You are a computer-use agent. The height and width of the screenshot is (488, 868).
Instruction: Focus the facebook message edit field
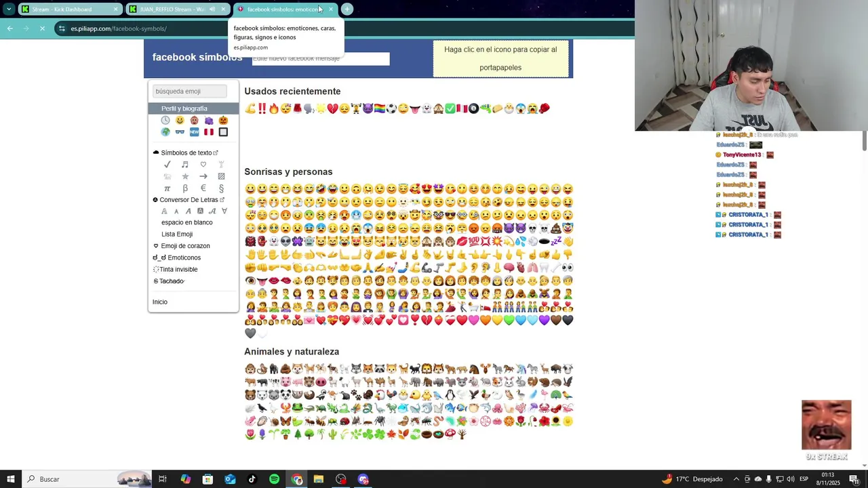321,59
